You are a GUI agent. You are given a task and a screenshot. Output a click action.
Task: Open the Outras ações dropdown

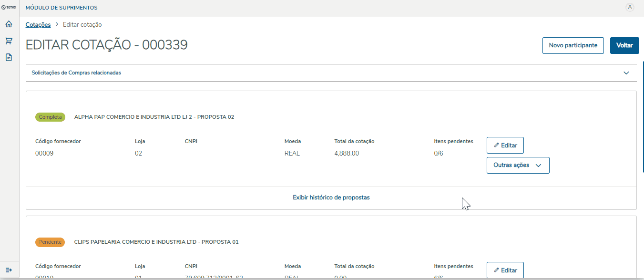[518, 165]
